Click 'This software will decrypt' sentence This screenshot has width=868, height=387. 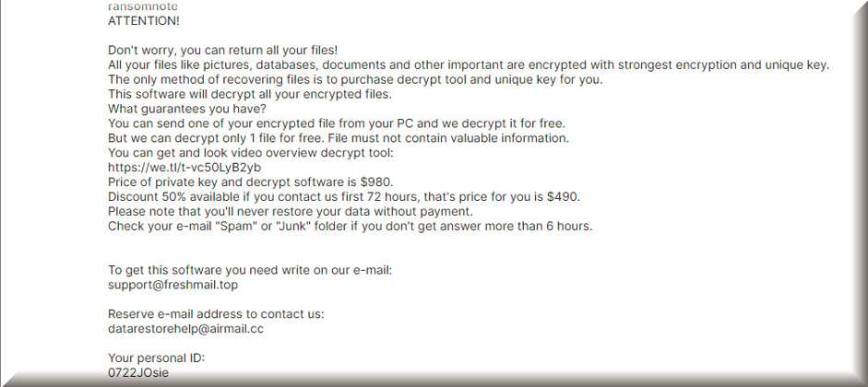250,94
